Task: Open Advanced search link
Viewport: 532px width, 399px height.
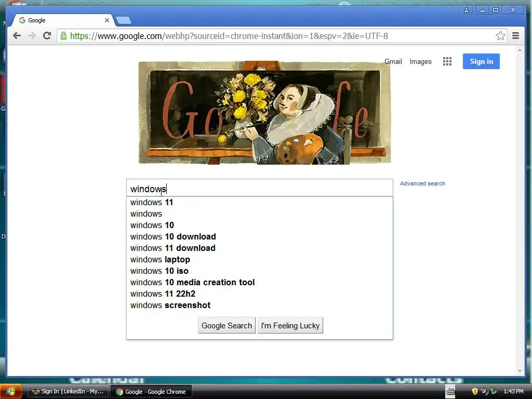Action: pyautogui.click(x=422, y=183)
